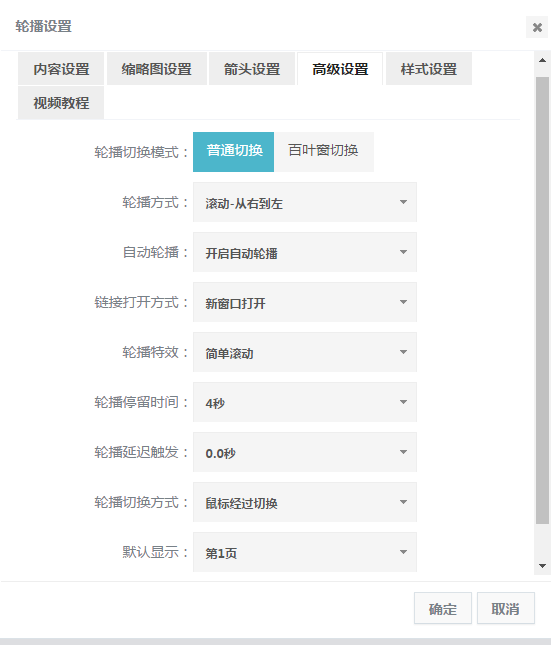Expand the 轮播切换方式 dropdown
This screenshot has height=645, width=551.
click(305, 502)
